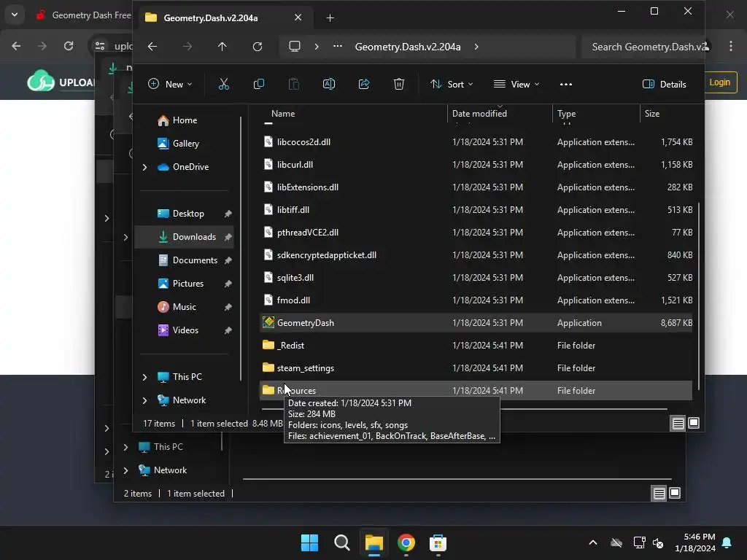Click the monitor icon in address bar
747x560 pixels.
[x=295, y=47]
